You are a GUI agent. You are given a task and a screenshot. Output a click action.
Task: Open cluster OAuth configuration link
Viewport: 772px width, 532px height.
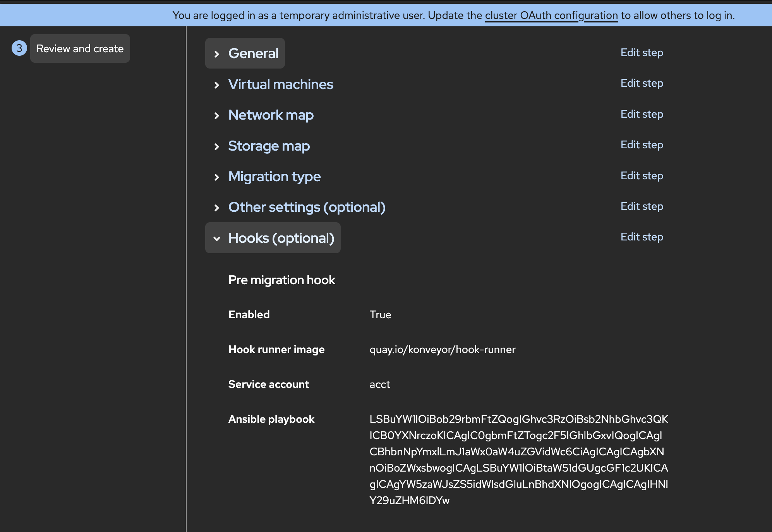551,15
